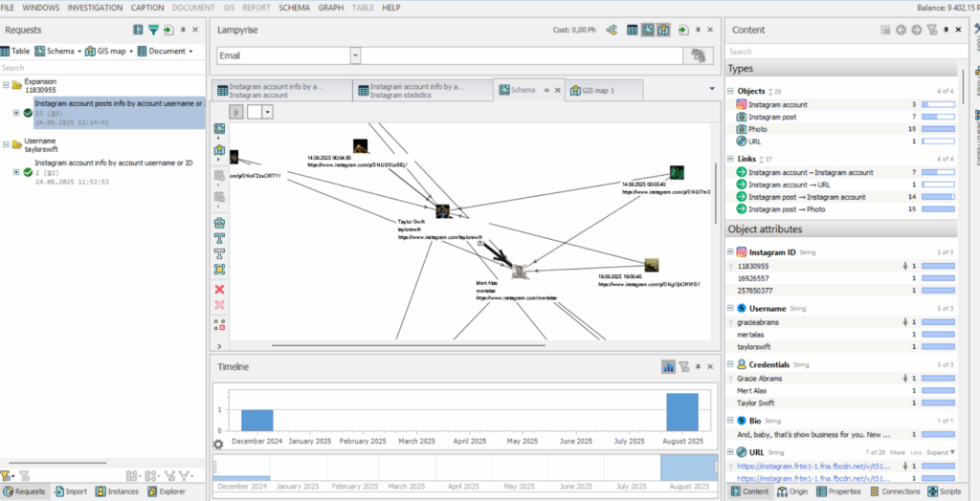Viewport: 980px width, 501px height.
Task: Switch to the Connections tab
Action: [x=895, y=491]
